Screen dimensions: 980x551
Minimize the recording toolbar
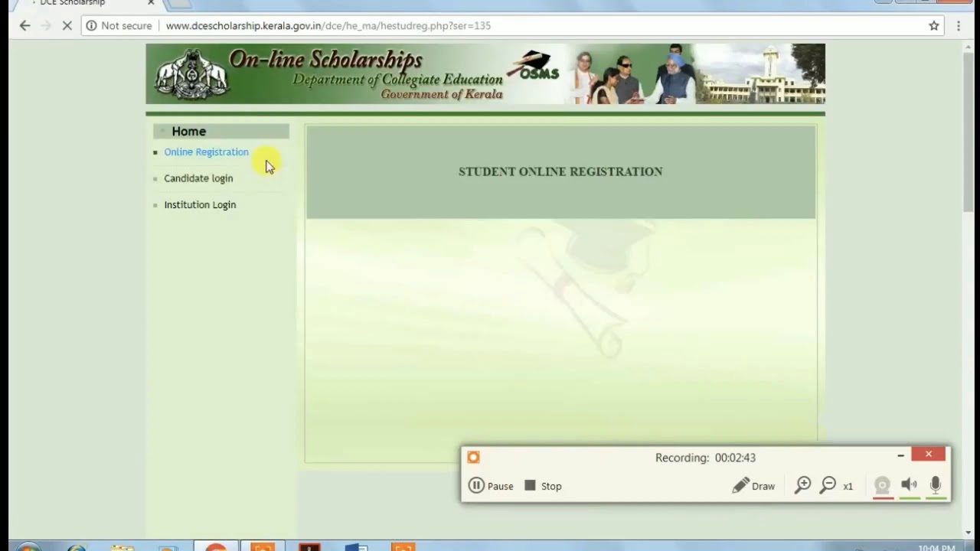tap(900, 456)
